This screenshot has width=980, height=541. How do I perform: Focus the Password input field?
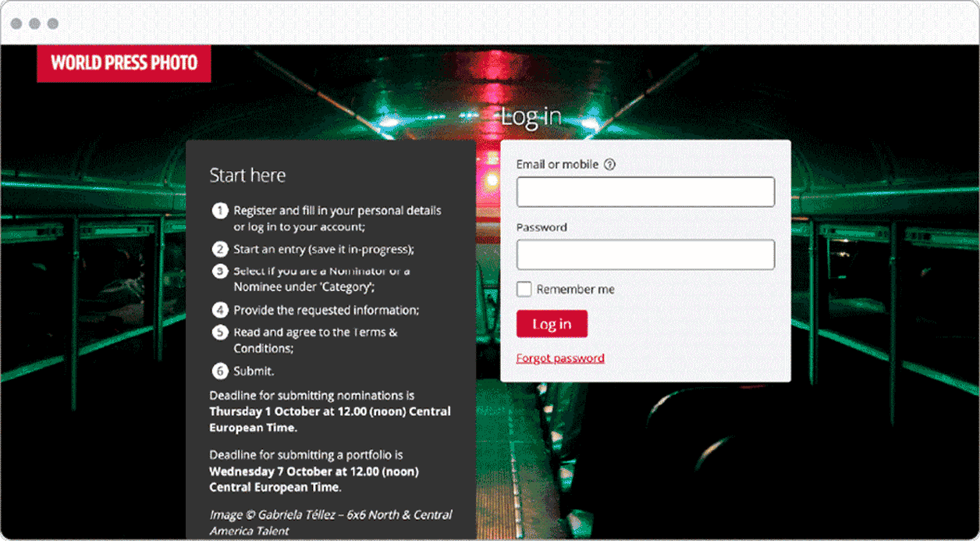[x=645, y=254]
